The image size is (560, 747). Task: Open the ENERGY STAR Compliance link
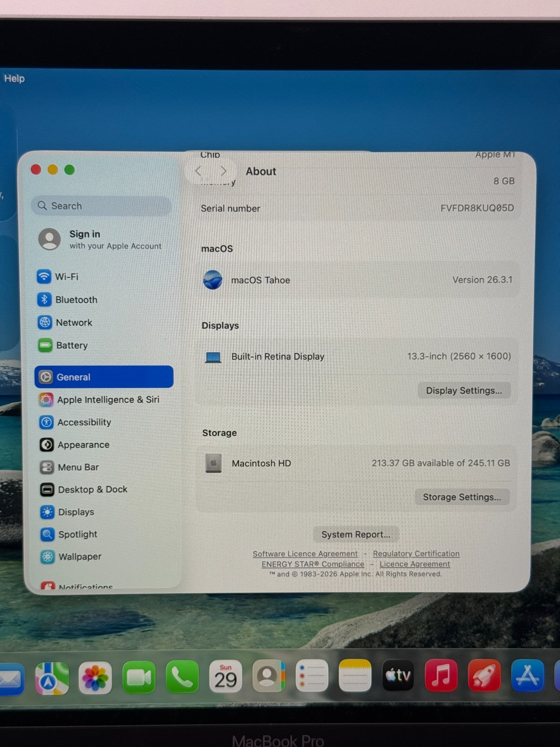(313, 564)
